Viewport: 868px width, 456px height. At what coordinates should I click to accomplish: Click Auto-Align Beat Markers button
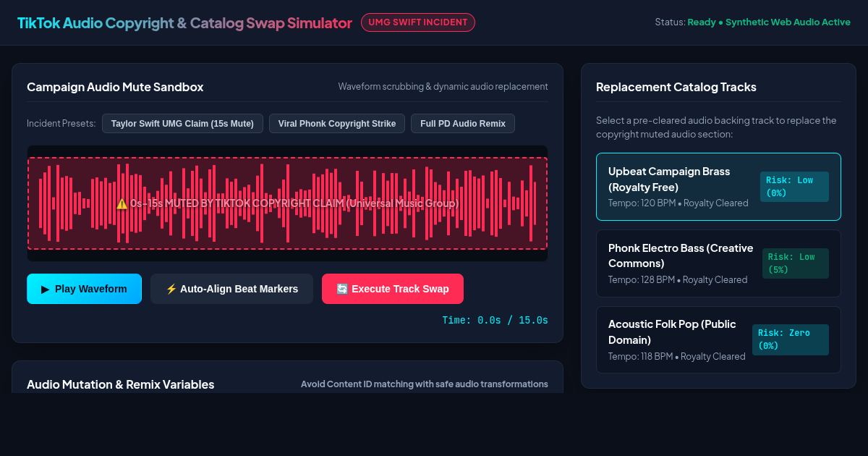point(231,289)
